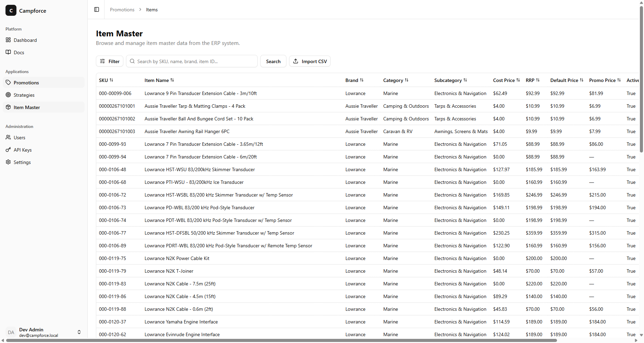Go to Promotions breadcrumb link
The width and height of the screenshot is (644, 343).
(122, 10)
